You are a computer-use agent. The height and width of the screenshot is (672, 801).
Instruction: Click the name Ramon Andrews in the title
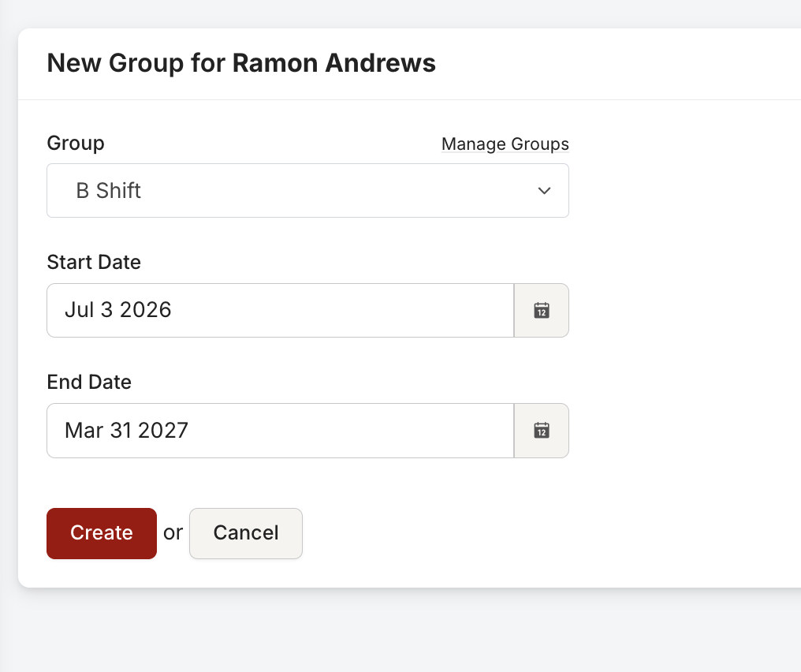tap(334, 63)
